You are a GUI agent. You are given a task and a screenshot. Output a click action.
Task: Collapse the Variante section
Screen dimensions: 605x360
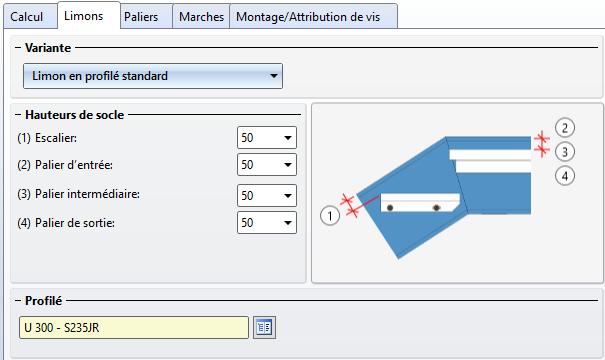click(18, 48)
